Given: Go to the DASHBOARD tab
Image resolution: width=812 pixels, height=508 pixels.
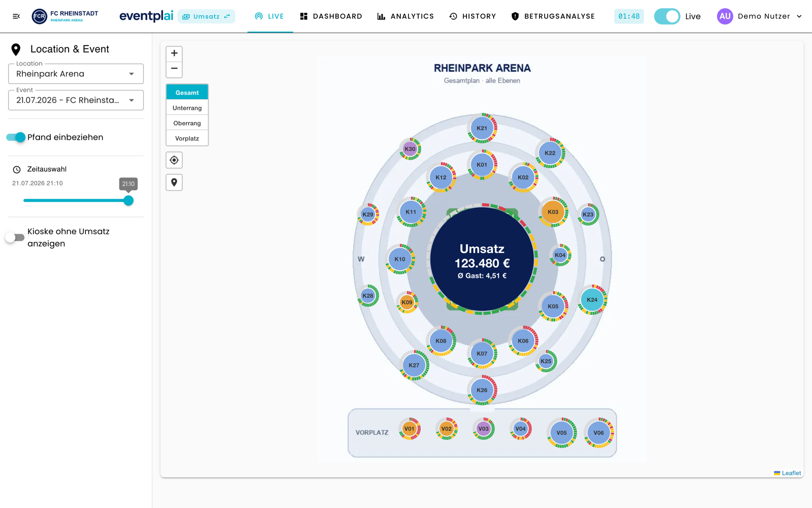Looking at the screenshot, I should 331,16.
